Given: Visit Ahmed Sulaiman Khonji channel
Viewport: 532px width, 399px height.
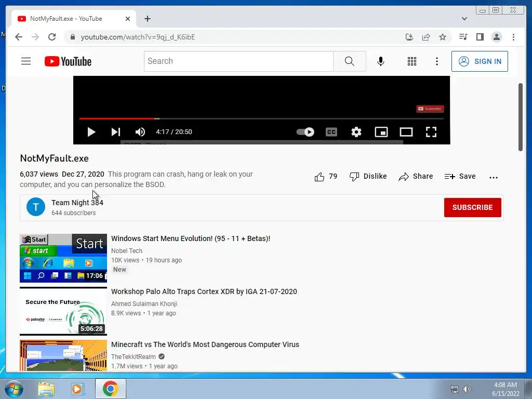Looking at the screenshot, I should tap(144, 303).
